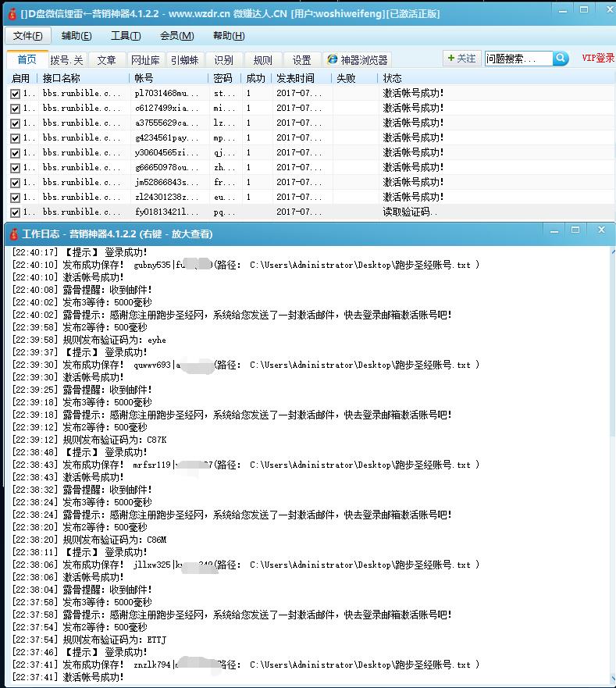Switch to the 引蜘蛛 tab
This screenshot has width=616, height=688.
coord(185,60)
